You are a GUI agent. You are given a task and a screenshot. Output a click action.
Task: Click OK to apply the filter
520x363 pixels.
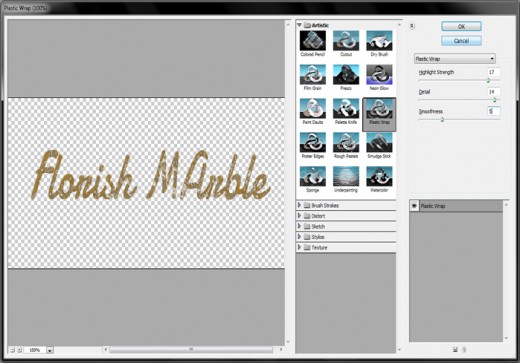point(461,26)
